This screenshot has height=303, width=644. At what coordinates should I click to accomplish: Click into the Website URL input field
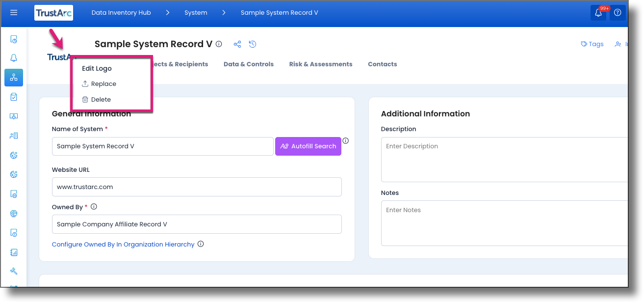[x=196, y=187]
